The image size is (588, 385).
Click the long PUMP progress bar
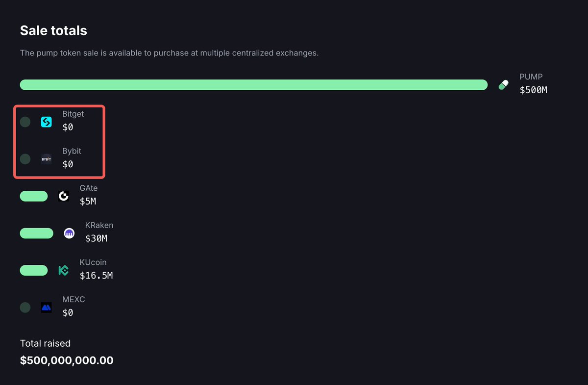click(254, 85)
